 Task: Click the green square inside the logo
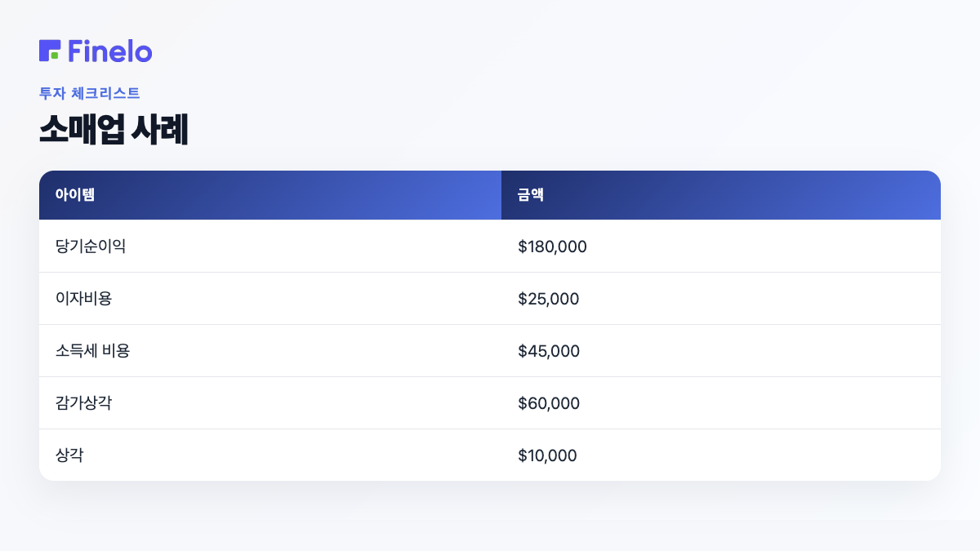click(x=54, y=55)
